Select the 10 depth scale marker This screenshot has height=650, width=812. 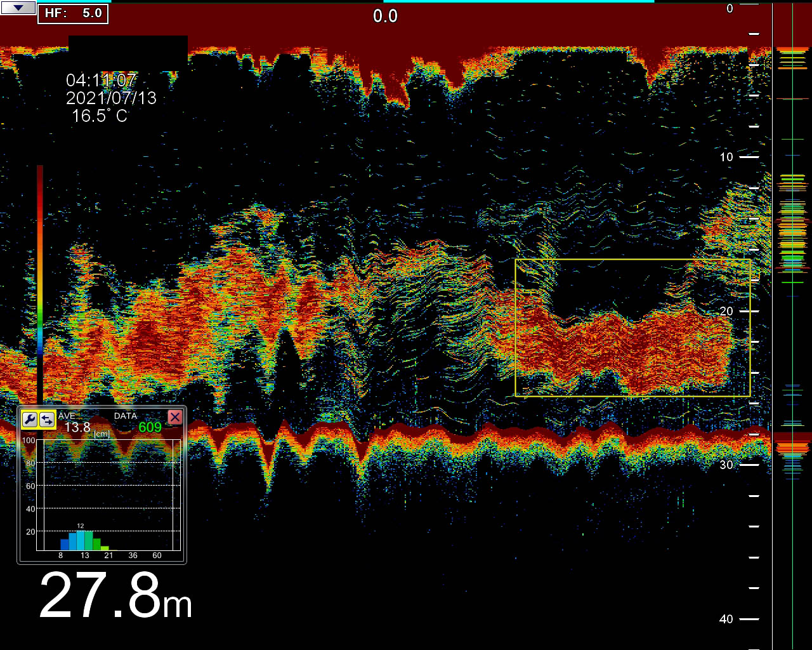(726, 157)
